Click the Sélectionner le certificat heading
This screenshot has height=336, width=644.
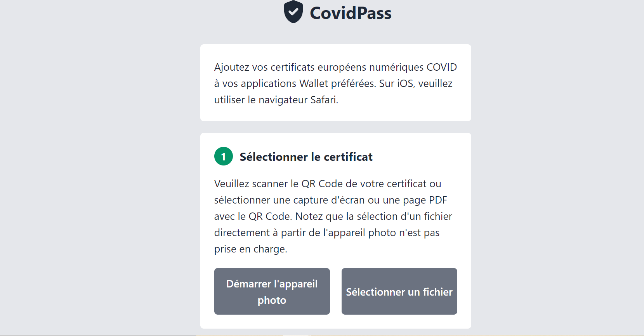(x=306, y=157)
